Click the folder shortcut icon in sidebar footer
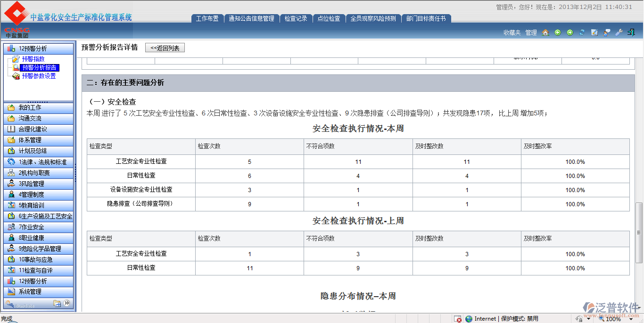Image resolution: width=644 pixels, height=323 pixels. [57, 303]
